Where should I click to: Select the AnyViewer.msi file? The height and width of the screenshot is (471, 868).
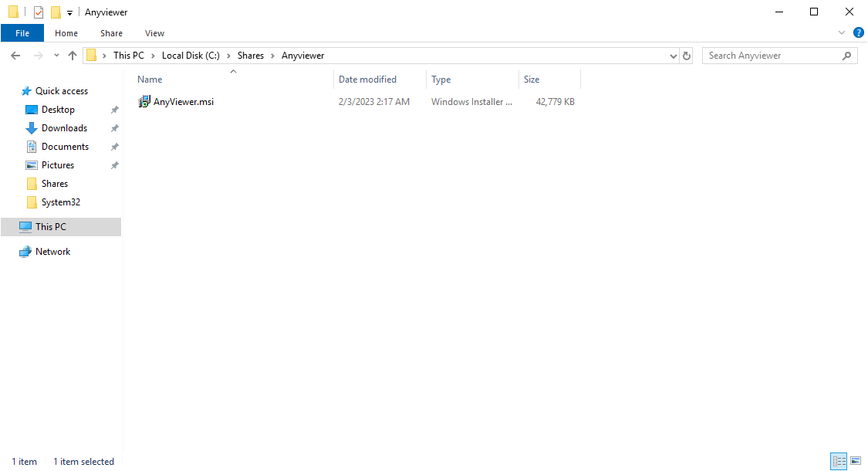point(183,102)
